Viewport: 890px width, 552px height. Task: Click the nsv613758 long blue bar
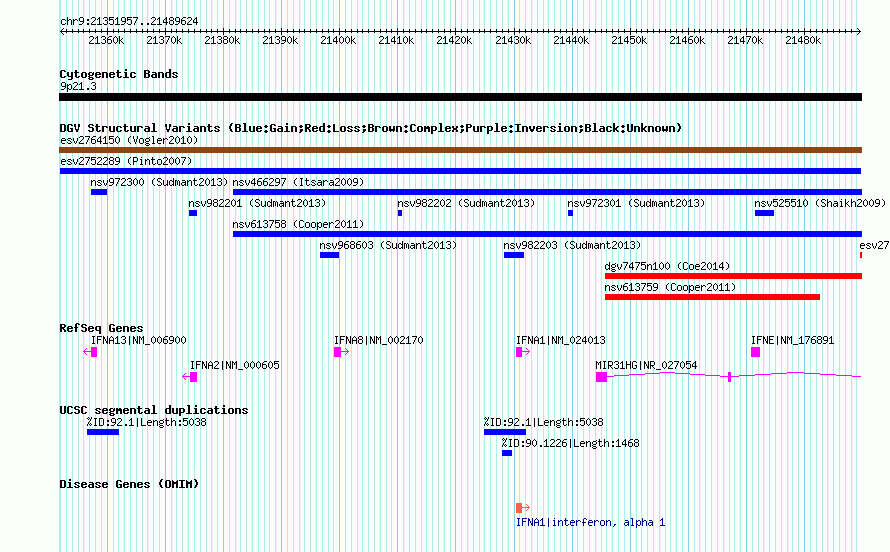[x=547, y=234]
